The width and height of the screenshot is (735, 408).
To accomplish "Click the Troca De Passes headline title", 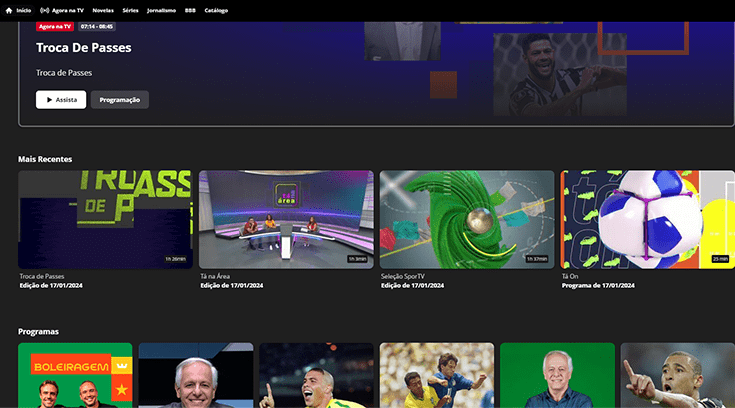I will click(x=84, y=48).
